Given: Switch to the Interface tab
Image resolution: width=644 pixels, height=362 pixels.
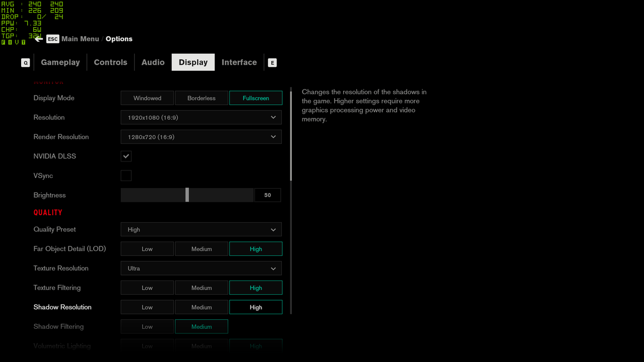Looking at the screenshot, I should [x=239, y=62].
